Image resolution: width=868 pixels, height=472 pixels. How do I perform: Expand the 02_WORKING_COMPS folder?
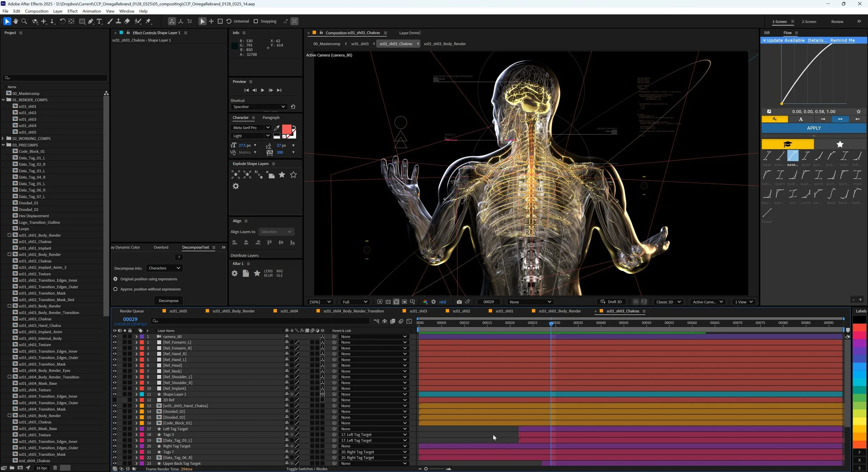coord(3,139)
